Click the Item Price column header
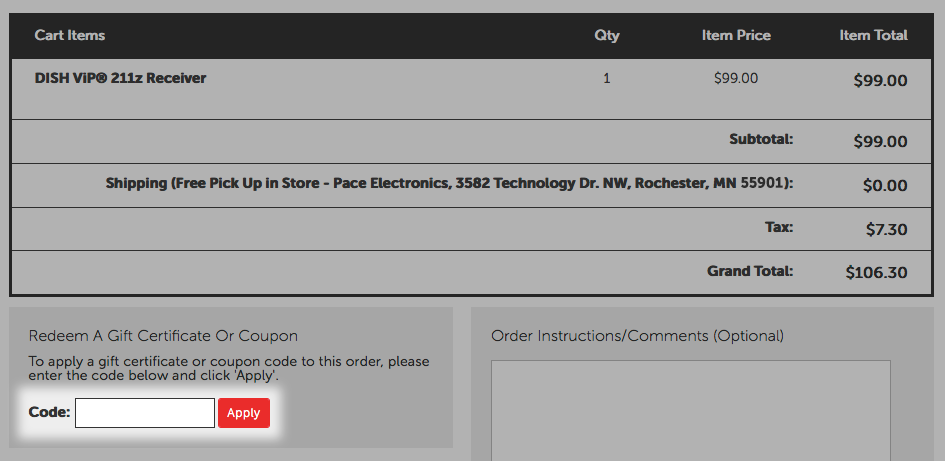Screen dimensions: 945x461 pos(736,36)
